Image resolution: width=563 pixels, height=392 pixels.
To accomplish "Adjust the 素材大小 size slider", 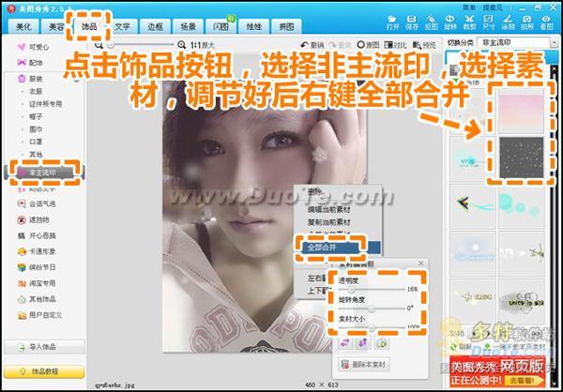I will point(372,327).
